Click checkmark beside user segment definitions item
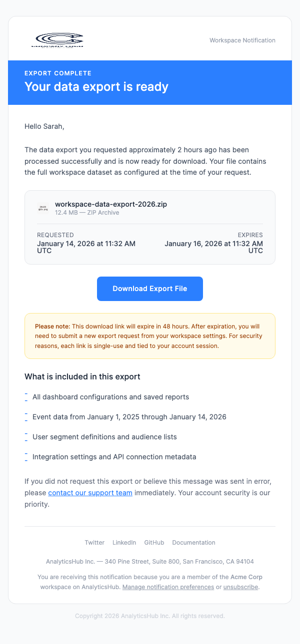The width and height of the screenshot is (300, 644). (26, 436)
